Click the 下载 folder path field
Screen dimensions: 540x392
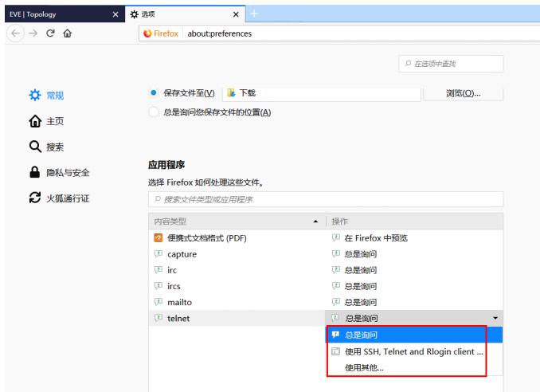click(322, 93)
